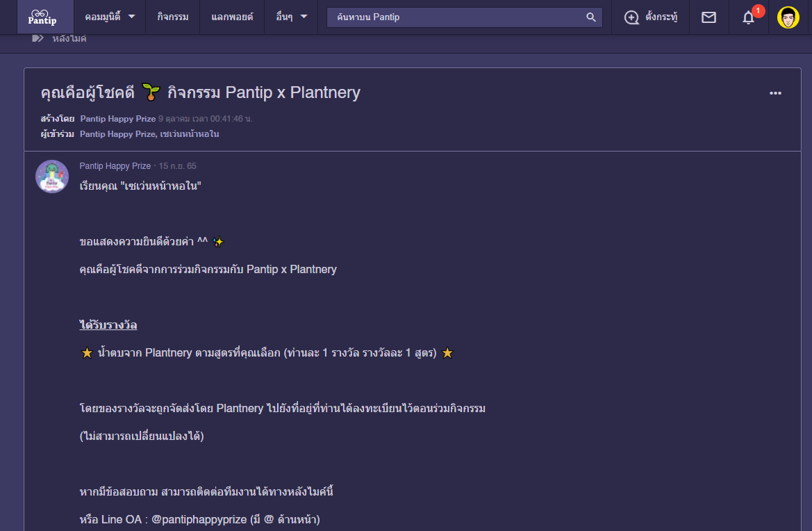Click the search magnifier icon
This screenshot has width=812, height=531.
(591, 17)
